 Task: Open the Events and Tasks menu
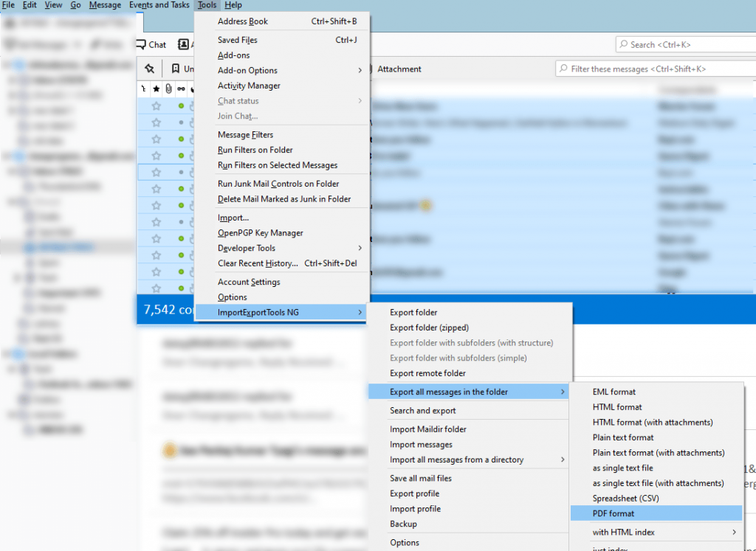point(159,5)
